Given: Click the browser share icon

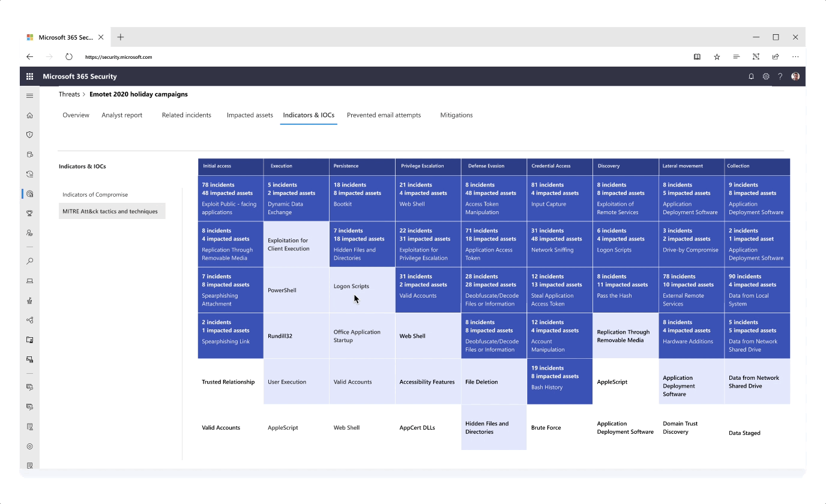Looking at the screenshot, I should pyautogui.click(x=776, y=57).
